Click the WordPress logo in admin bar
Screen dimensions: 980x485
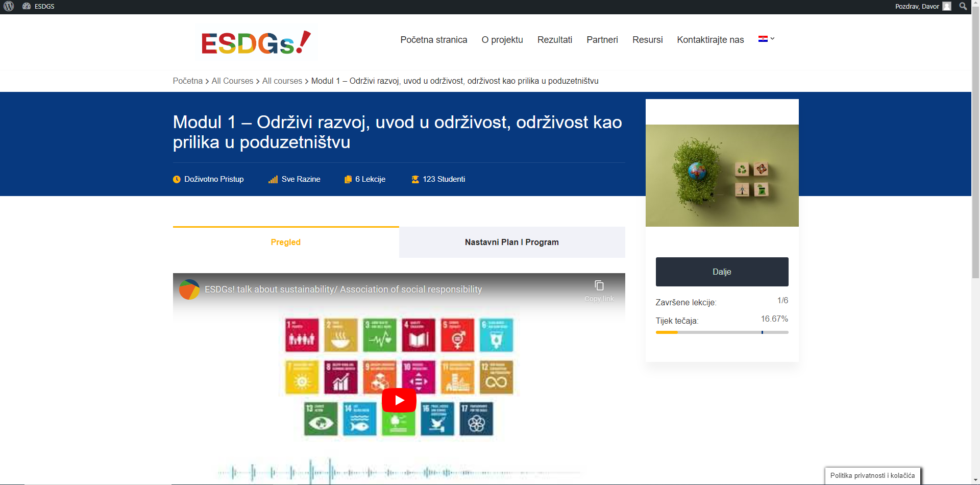coord(9,6)
